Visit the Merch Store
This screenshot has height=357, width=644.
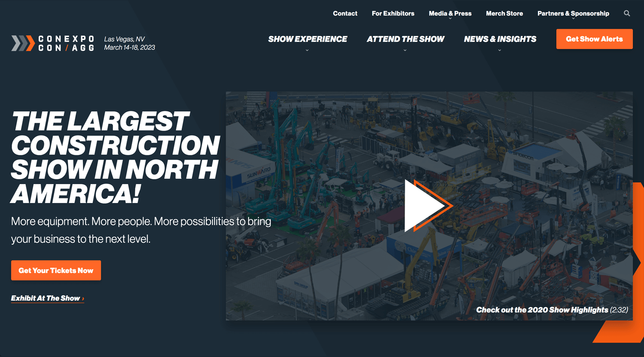(504, 13)
